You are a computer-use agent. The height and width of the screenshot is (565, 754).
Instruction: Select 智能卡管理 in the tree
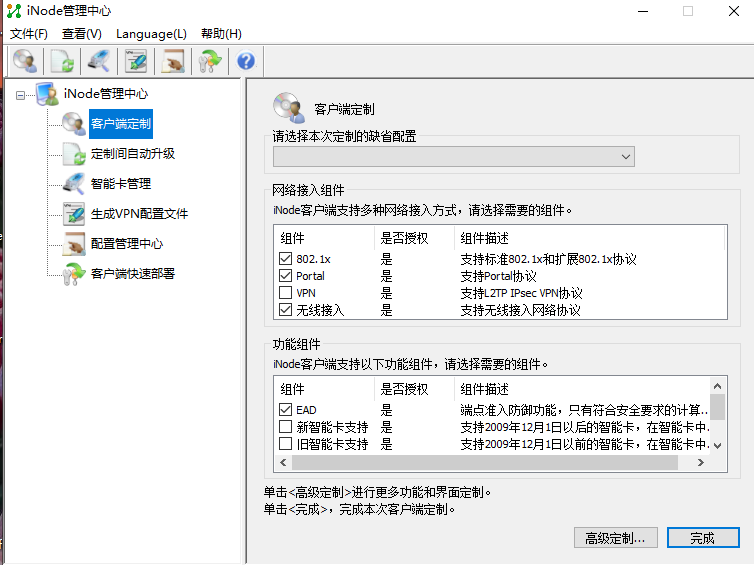coord(121,184)
